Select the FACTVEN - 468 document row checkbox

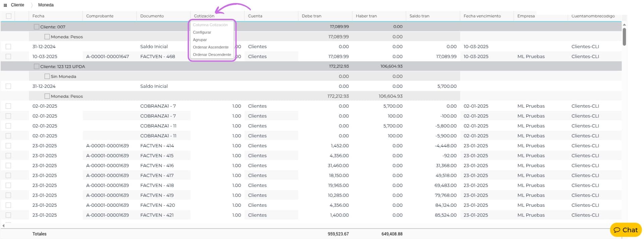tap(8, 56)
